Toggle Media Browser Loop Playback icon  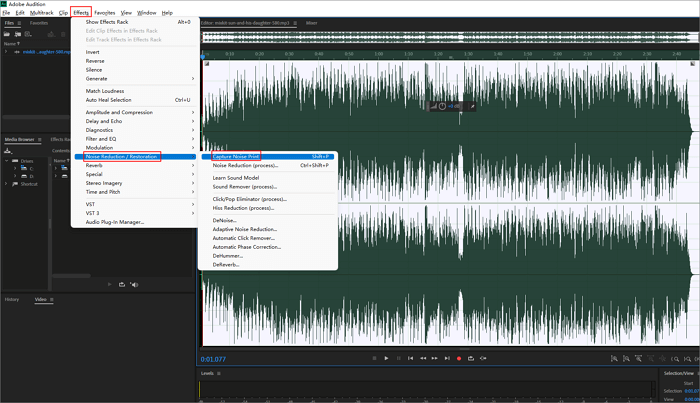(x=121, y=284)
